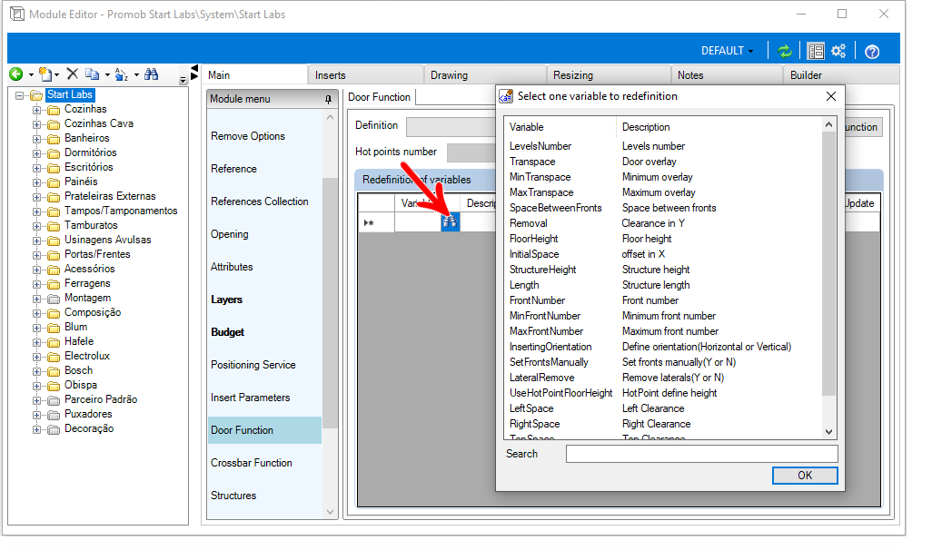942x560 pixels.
Task: Click the binoculars search icon above tree
Action: coord(152,74)
